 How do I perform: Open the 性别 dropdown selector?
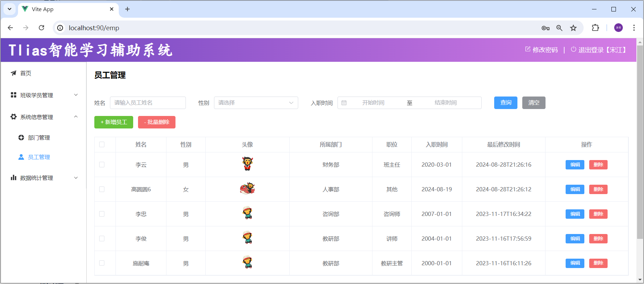256,103
